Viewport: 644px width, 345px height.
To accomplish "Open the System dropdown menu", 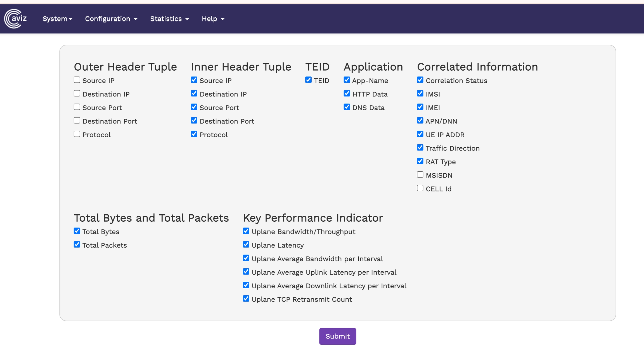I will click(x=57, y=19).
